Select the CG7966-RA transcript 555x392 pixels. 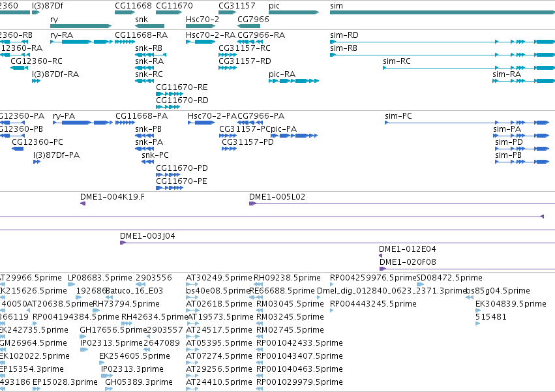tap(250, 42)
